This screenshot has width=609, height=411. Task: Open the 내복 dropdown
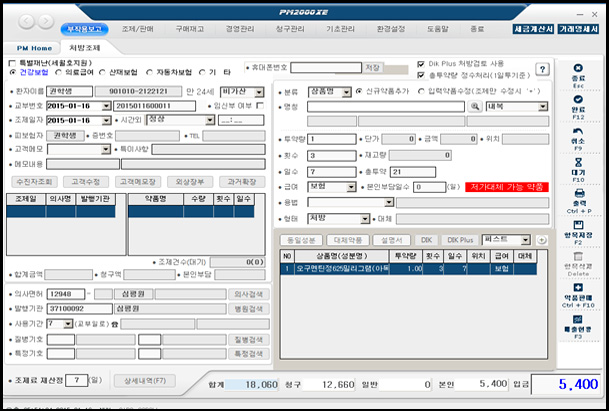click(543, 107)
